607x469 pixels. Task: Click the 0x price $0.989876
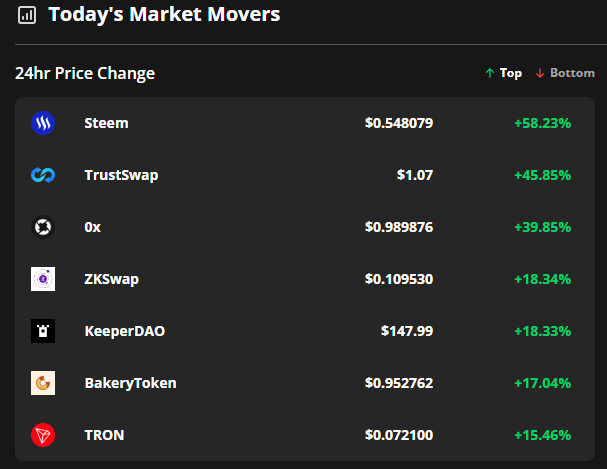point(399,227)
